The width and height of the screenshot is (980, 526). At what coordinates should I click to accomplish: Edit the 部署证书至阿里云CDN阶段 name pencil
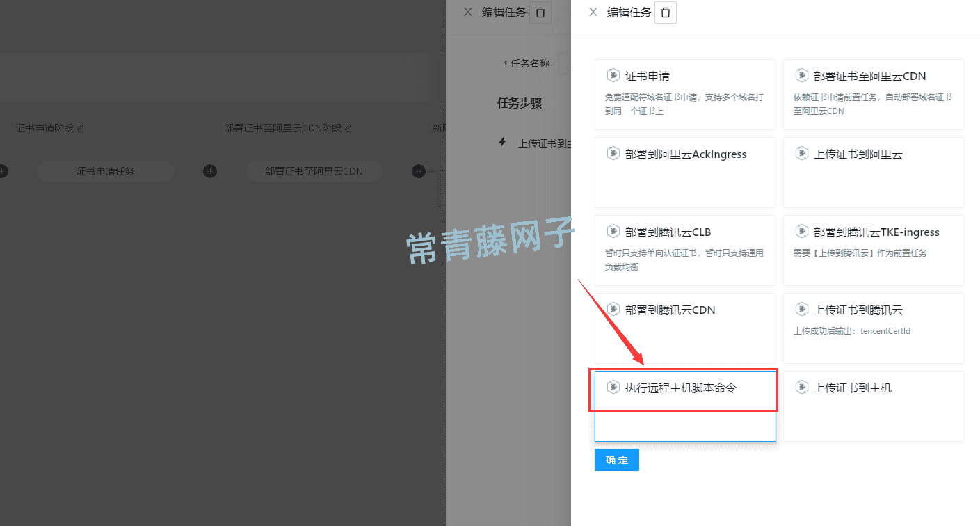point(348,129)
